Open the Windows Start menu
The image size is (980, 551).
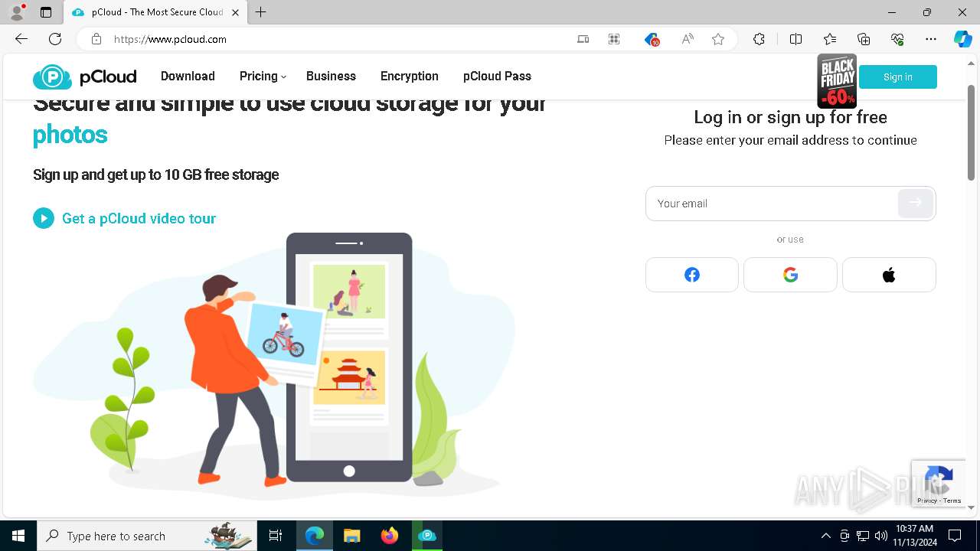click(x=18, y=536)
